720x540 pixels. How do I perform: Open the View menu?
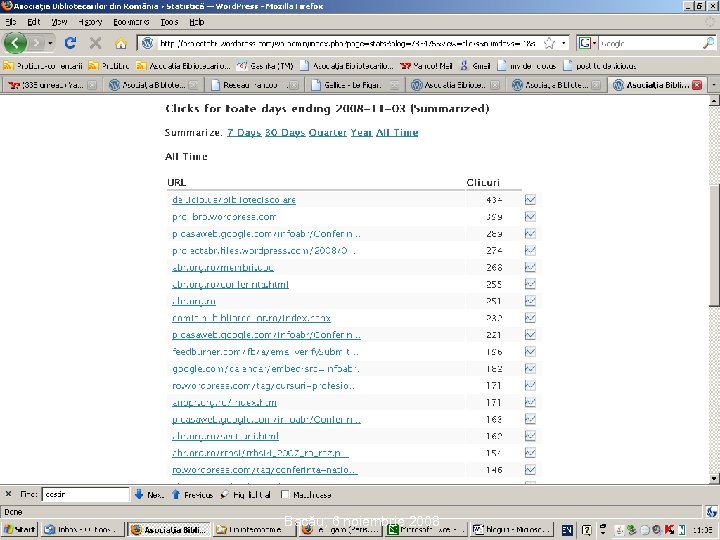point(59,22)
